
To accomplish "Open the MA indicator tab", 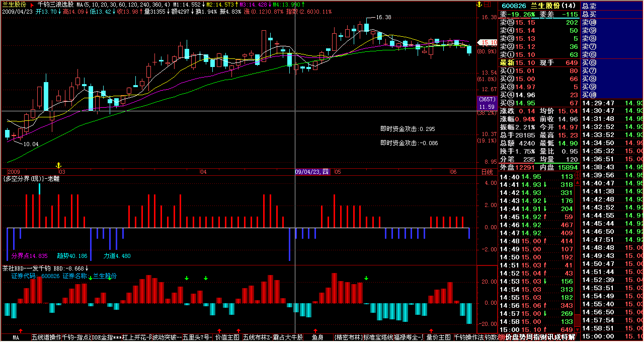I will pos(16,337).
